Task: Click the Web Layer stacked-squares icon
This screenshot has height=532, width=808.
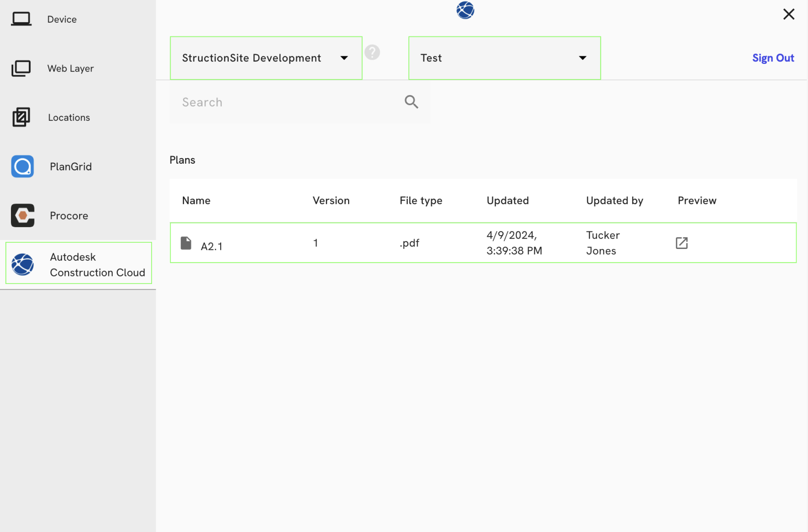Action: 21,68
